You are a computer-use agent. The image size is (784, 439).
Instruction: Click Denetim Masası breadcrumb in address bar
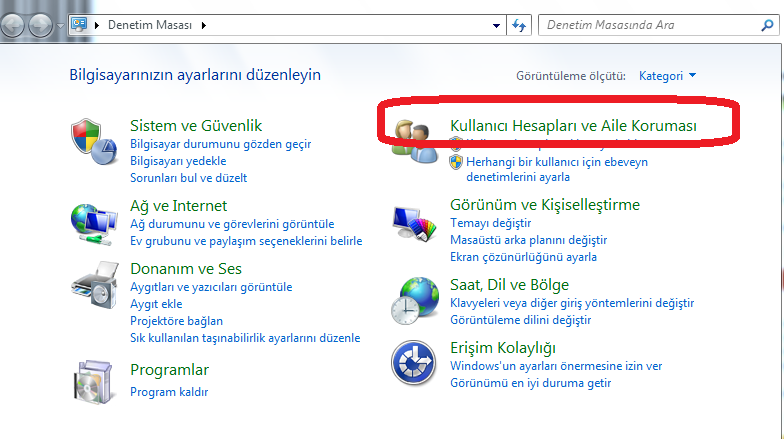point(150,25)
